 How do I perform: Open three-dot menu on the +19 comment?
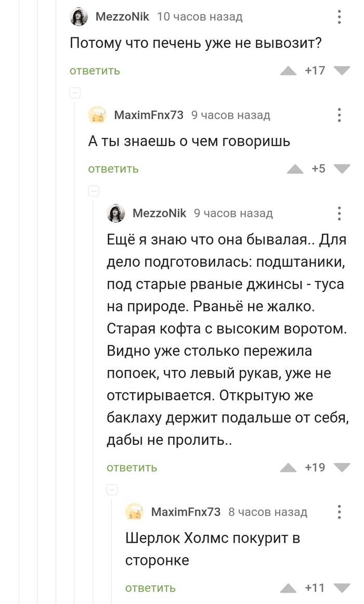pyautogui.click(x=339, y=213)
